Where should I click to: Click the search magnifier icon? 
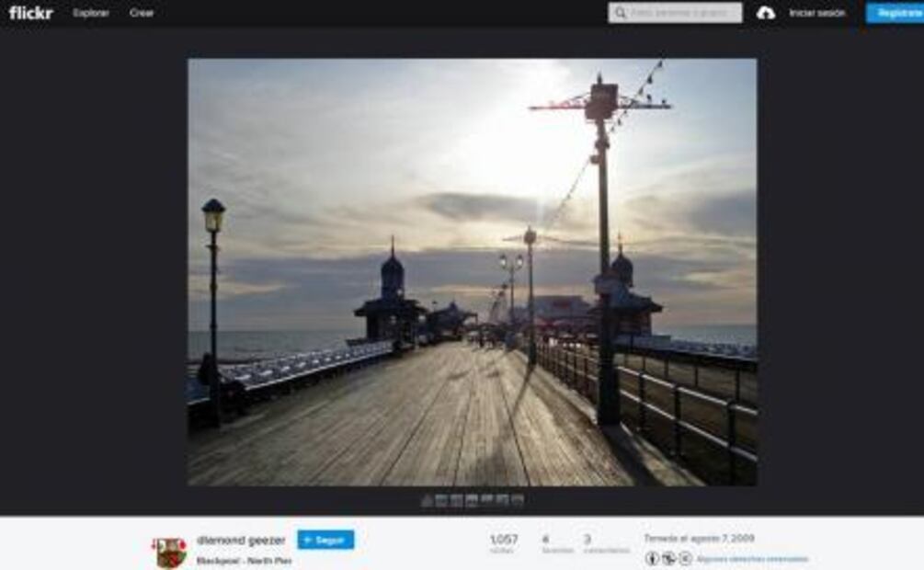621,13
